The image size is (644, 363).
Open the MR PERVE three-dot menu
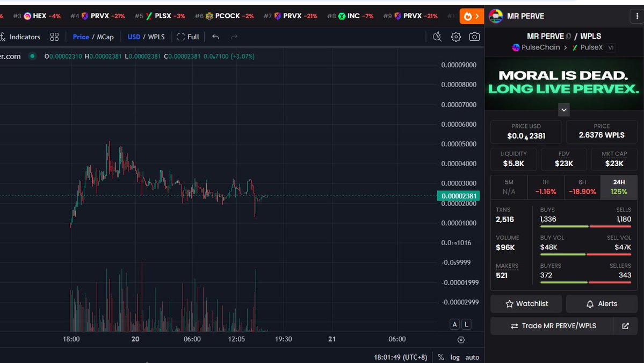tap(637, 16)
